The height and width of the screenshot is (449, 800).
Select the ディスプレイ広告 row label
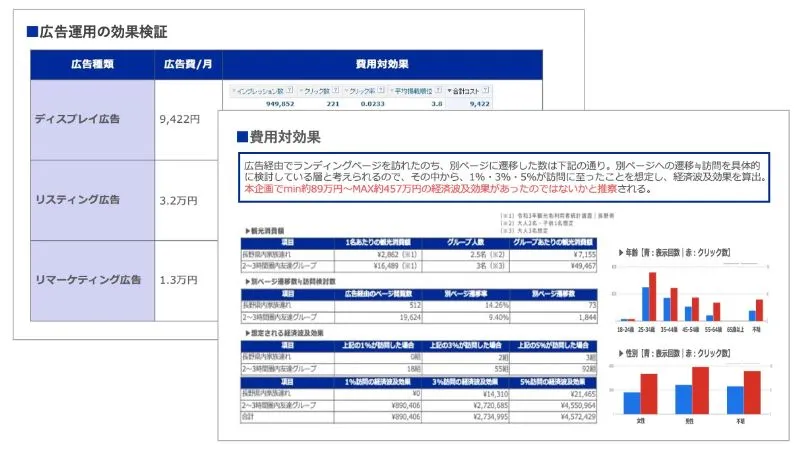click(x=77, y=119)
